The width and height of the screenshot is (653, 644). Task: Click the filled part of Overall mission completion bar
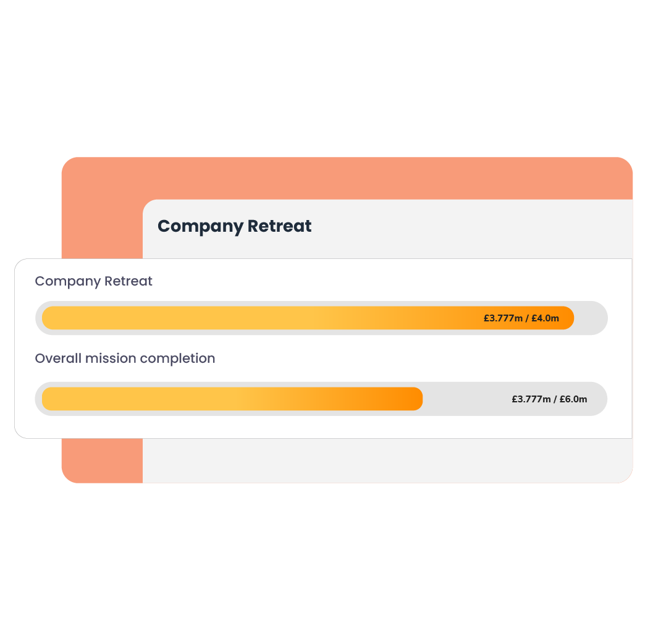216,399
